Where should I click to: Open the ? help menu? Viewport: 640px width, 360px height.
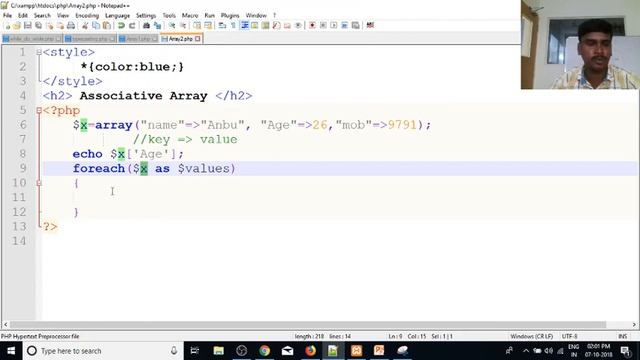pos(274,16)
